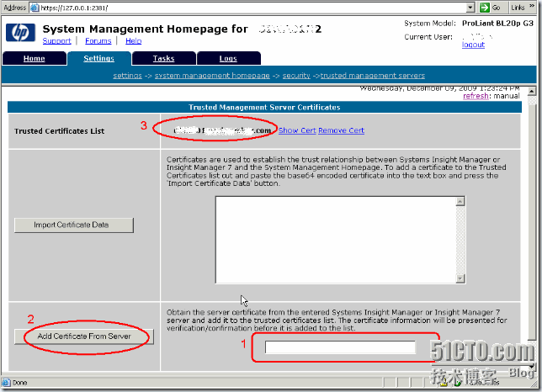The image size is (542, 392).
Task: Open the Forums link
Action: 98,40
